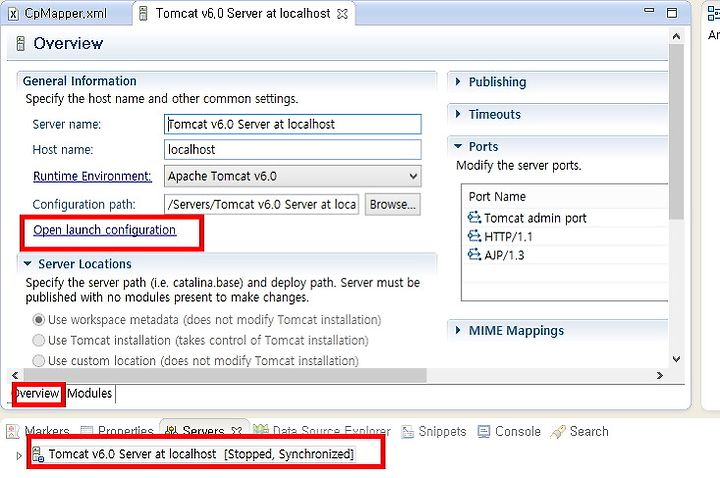Switch to the Modules tab
The image size is (720, 478).
pos(90,394)
